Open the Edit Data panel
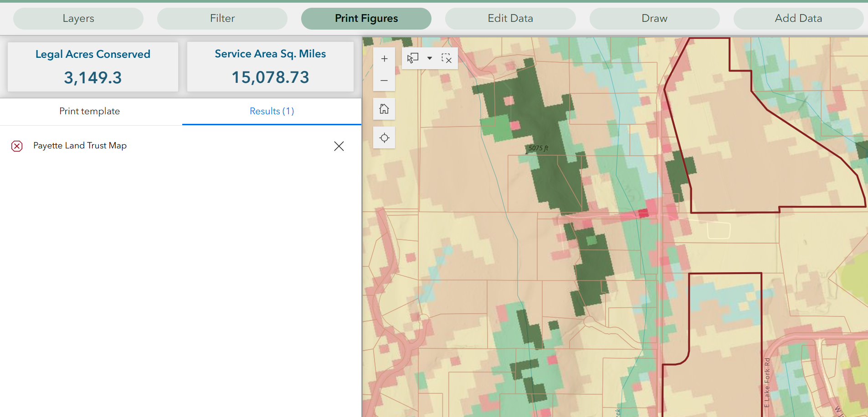Image resolution: width=868 pixels, height=417 pixels. click(x=510, y=18)
